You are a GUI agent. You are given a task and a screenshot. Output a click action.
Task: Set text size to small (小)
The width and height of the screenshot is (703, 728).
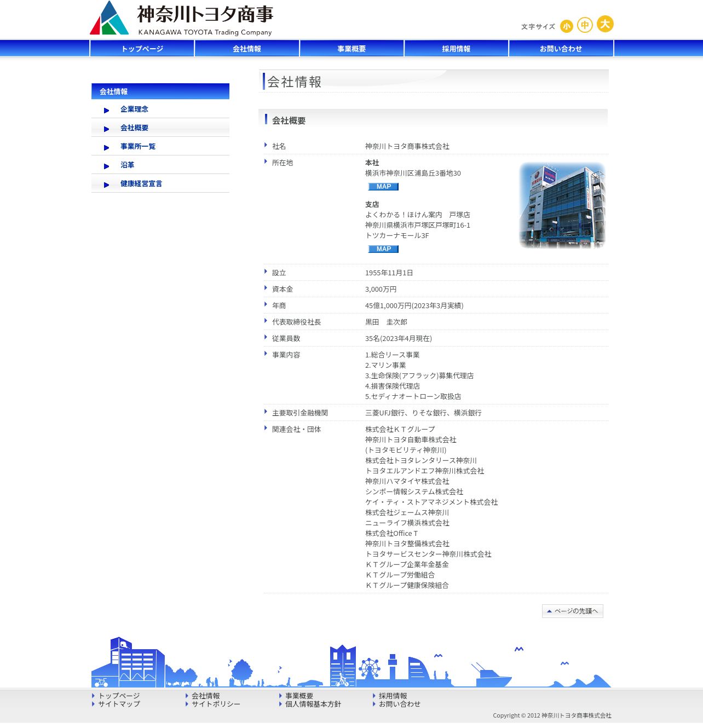pyautogui.click(x=567, y=26)
